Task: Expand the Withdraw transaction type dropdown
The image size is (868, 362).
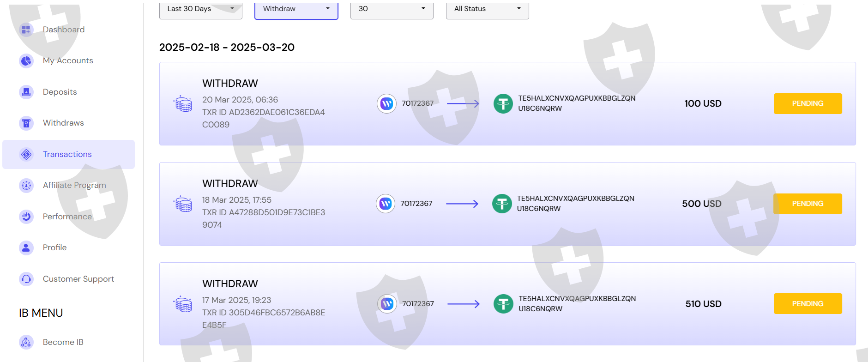Action: click(x=296, y=9)
